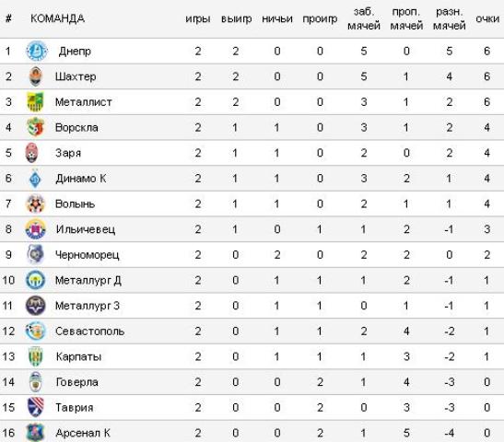This screenshot has height=442, width=504.
Task: Select the Черноморец team name
Action: (88, 255)
